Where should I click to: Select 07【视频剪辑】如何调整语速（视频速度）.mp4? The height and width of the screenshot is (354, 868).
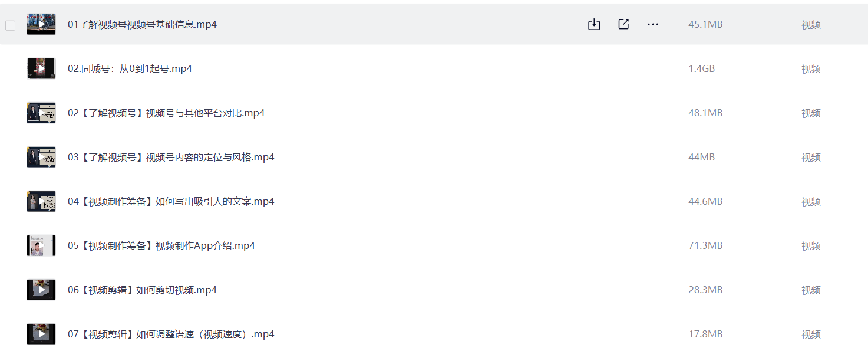pyautogui.click(x=171, y=335)
